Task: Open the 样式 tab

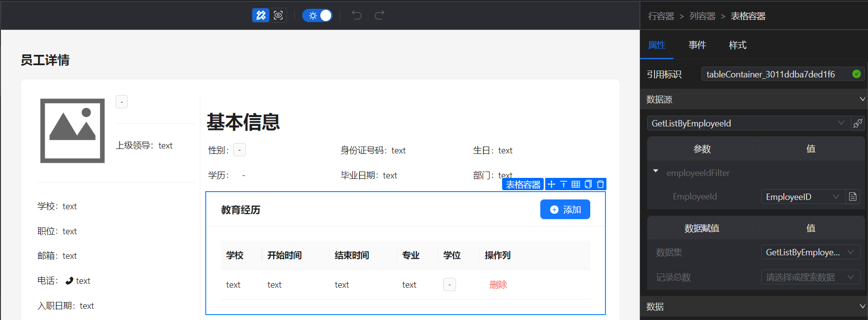Action: tap(738, 45)
